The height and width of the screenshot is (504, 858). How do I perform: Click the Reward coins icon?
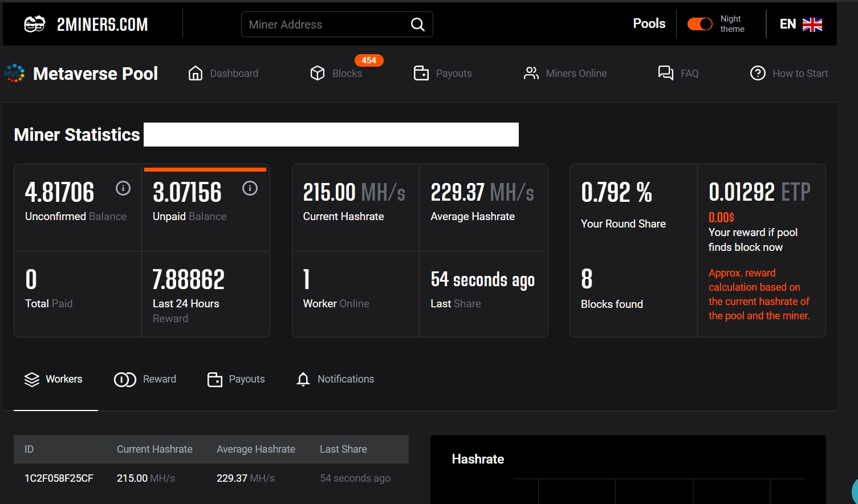coord(125,379)
